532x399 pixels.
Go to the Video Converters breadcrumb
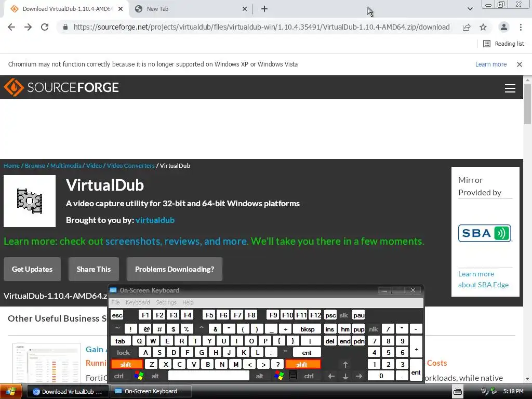(x=130, y=166)
